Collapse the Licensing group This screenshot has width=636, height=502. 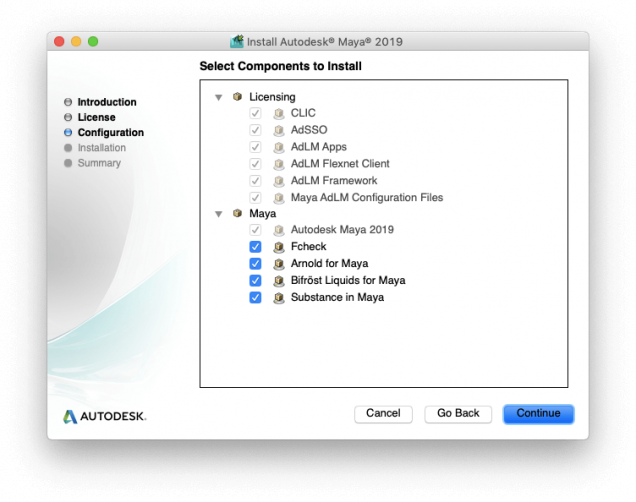click(x=219, y=97)
